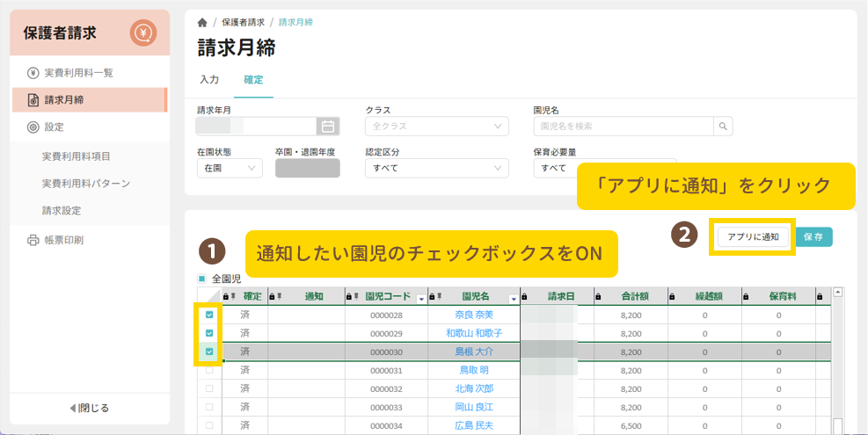Image resolution: width=868 pixels, height=435 pixels.
Task: Click the 園児名 search input field
Action: (x=623, y=126)
